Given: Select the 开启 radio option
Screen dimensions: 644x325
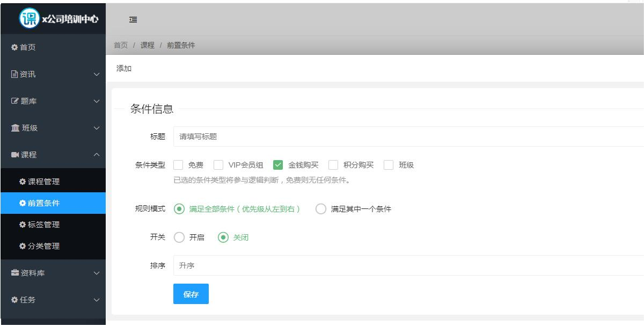Looking at the screenshot, I should coord(179,237).
